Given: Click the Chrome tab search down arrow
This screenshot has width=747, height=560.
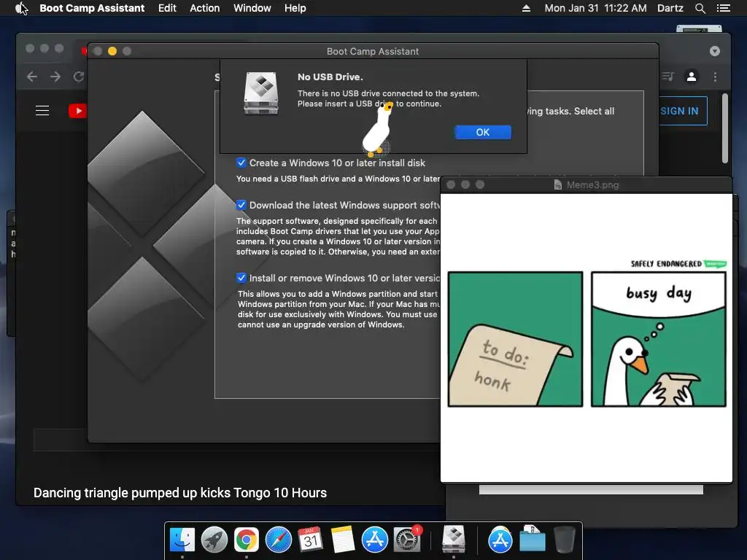Looking at the screenshot, I should click(715, 52).
